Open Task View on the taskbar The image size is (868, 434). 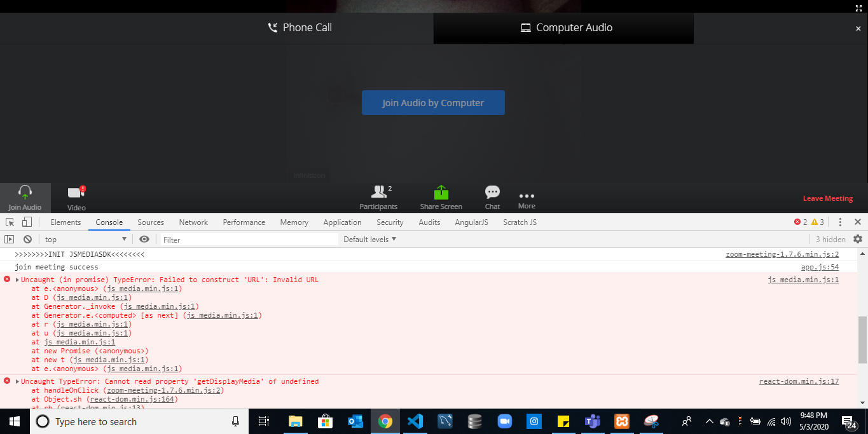264,421
